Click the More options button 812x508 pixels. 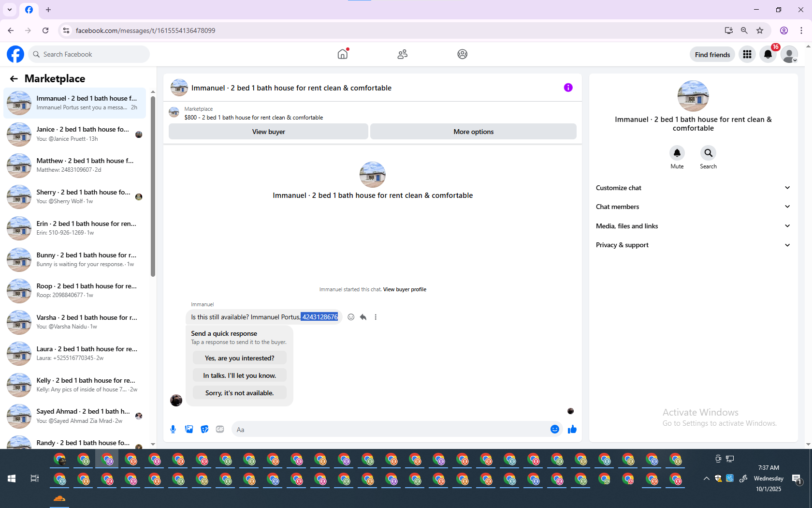(x=473, y=132)
